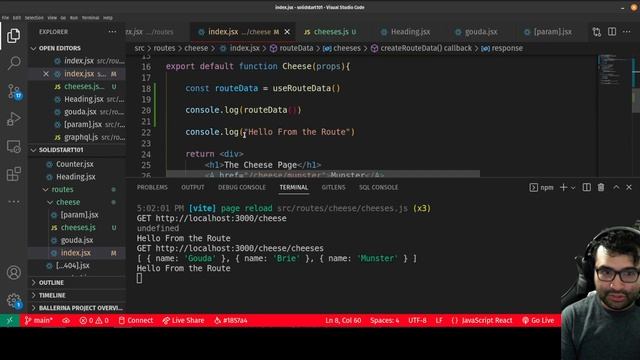
Task: Go to line via Ln 8, Col 60
Action: (343, 321)
